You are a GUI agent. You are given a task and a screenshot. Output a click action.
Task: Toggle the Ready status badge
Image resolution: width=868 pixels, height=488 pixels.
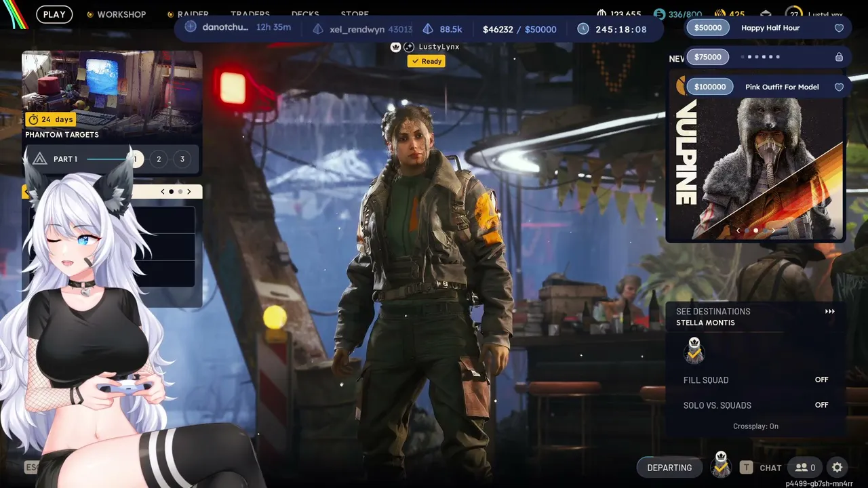[426, 61]
